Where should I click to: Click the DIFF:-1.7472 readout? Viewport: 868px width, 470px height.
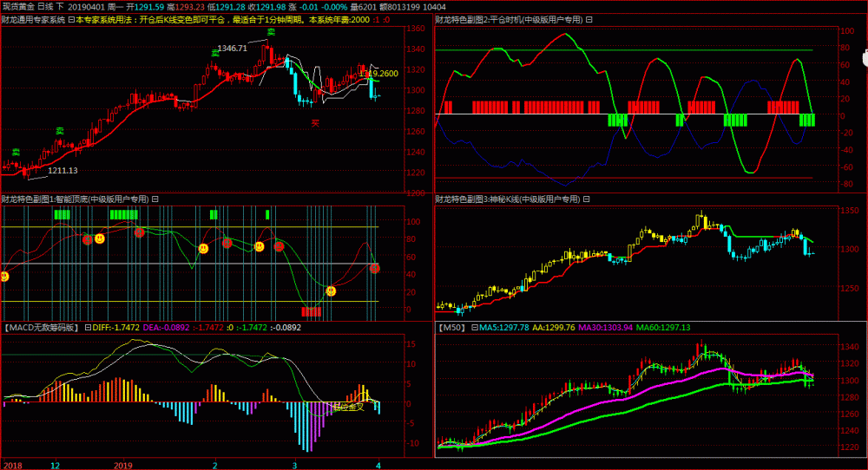tap(115, 327)
